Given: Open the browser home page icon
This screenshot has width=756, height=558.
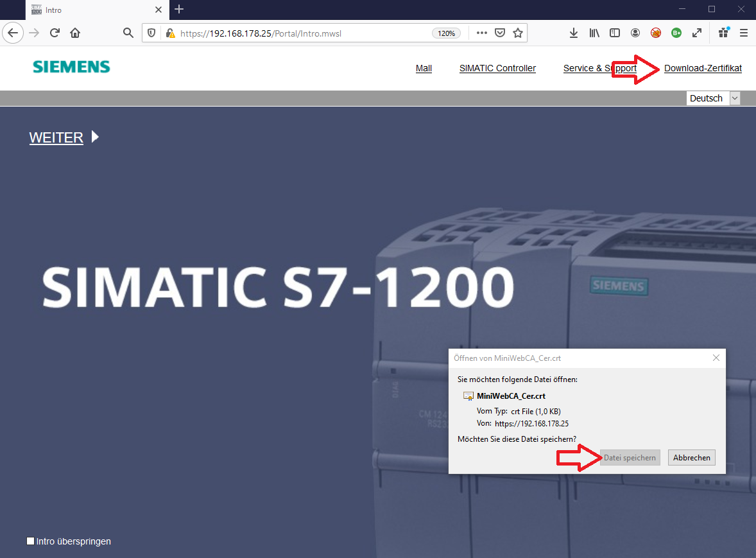Looking at the screenshot, I should click(x=75, y=33).
